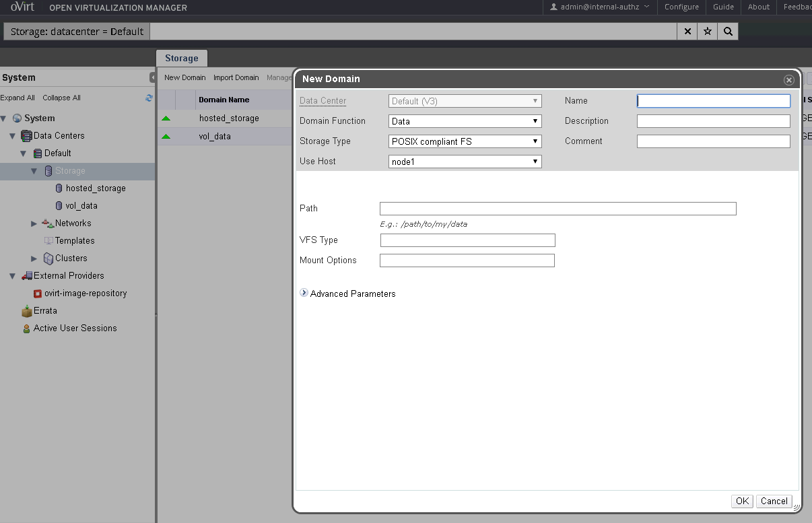Switch to the Storage tab

[182, 59]
